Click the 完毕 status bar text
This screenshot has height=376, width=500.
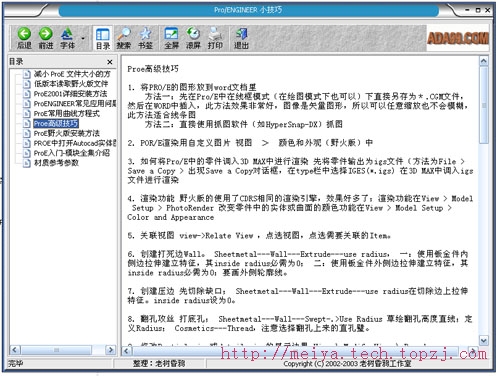tap(15, 364)
